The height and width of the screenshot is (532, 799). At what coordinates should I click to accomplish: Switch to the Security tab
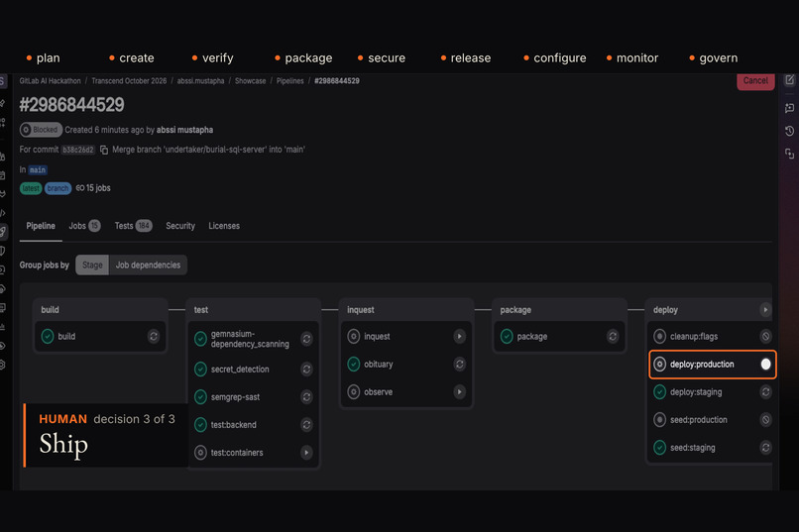[180, 226]
